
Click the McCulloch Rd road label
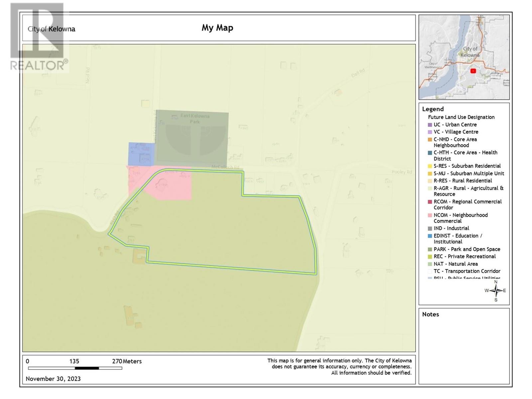point(225,167)
